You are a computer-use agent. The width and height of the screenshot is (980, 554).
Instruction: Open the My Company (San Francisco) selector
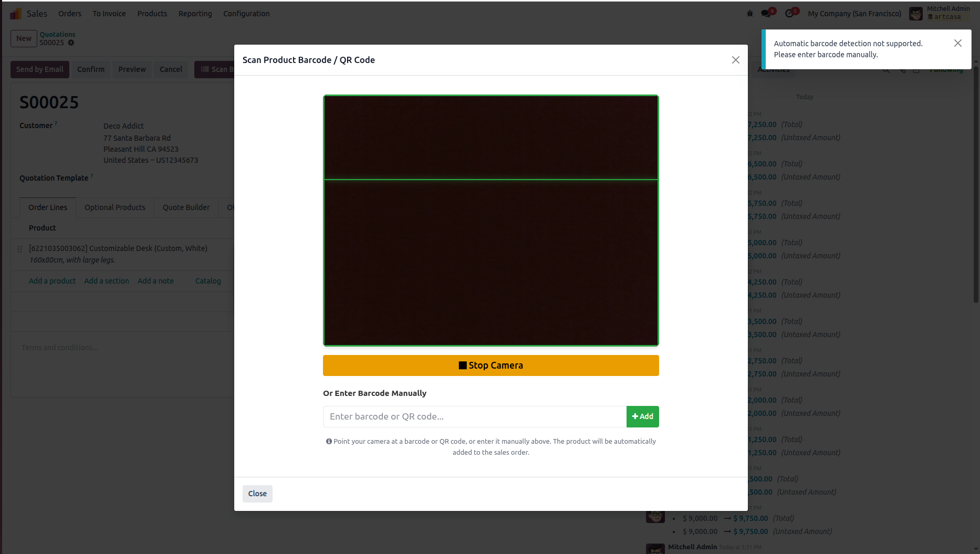pyautogui.click(x=854, y=13)
